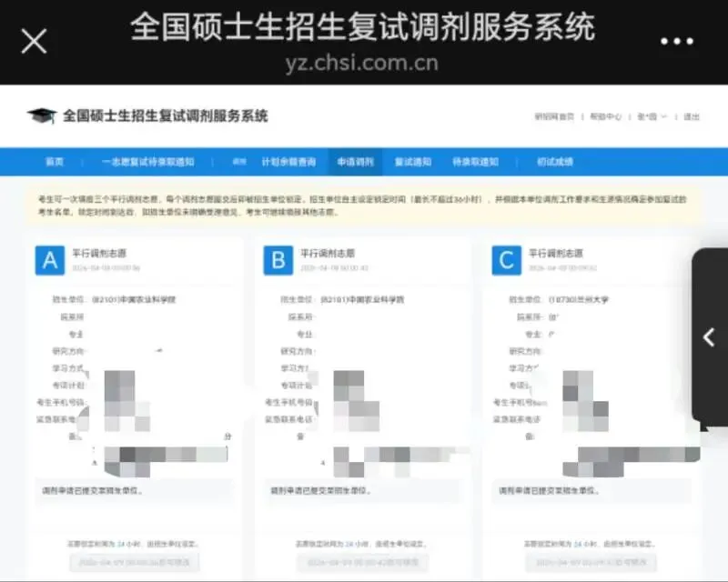The height and width of the screenshot is (582, 728).
Task: Click the blue B volunteer badge
Action: (x=278, y=260)
